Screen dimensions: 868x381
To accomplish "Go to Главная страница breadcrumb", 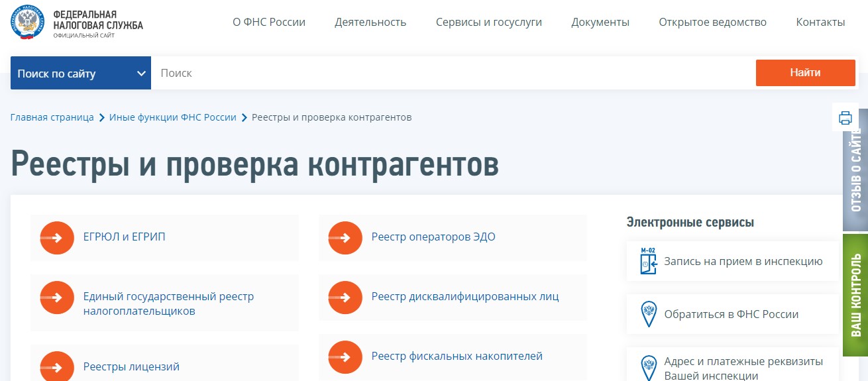I will pyautogui.click(x=52, y=117).
